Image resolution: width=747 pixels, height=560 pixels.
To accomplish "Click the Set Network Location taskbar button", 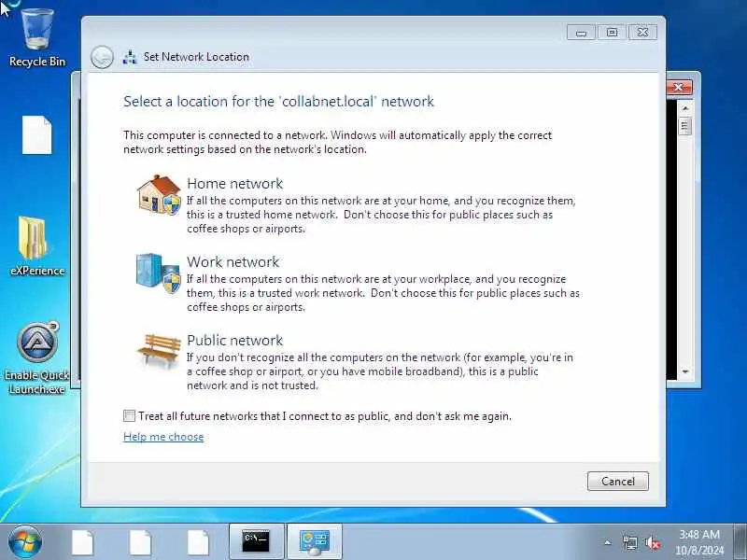I will [315, 542].
